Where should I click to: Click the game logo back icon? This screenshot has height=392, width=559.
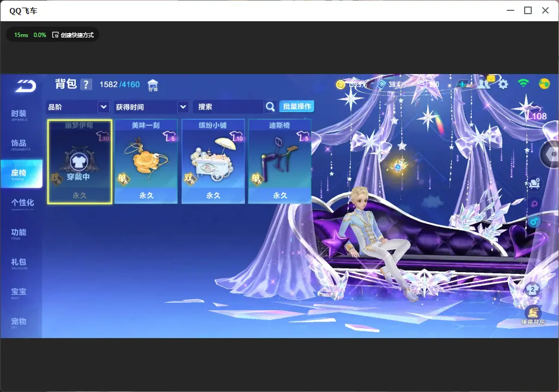pyautogui.click(x=25, y=85)
